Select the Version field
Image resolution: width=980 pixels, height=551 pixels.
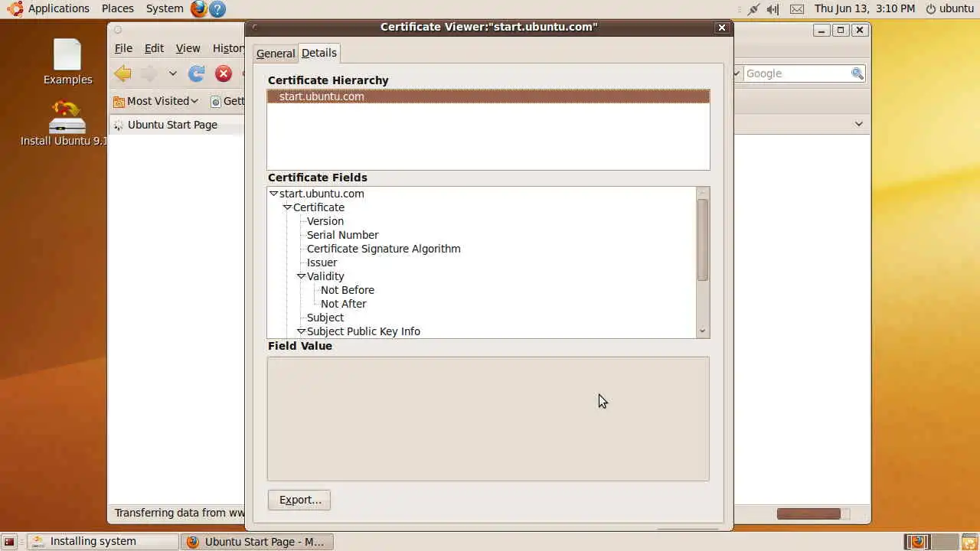pos(325,221)
